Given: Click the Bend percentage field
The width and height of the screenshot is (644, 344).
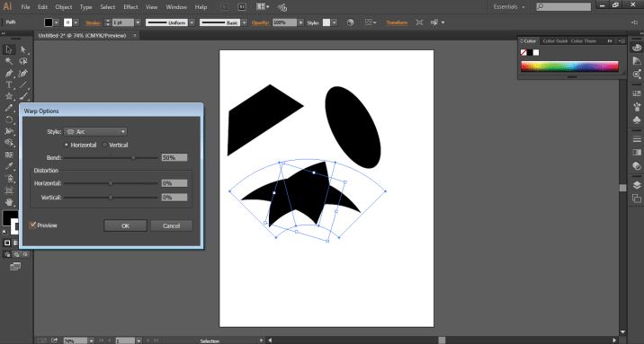Looking at the screenshot, I should (x=174, y=157).
